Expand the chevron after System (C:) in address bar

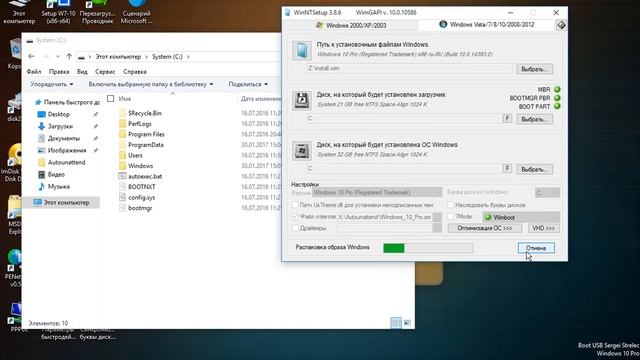coord(188,57)
